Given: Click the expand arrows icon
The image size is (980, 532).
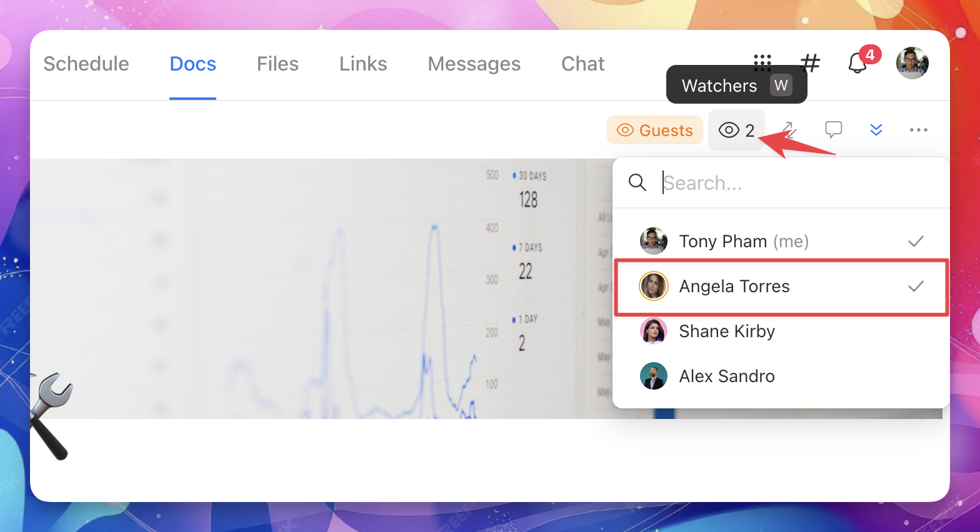Looking at the screenshot, I should (789, 130).
